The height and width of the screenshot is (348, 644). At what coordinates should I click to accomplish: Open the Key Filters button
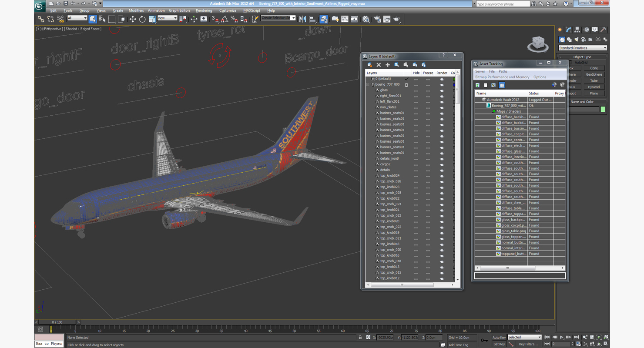click(x=528, y=344)
